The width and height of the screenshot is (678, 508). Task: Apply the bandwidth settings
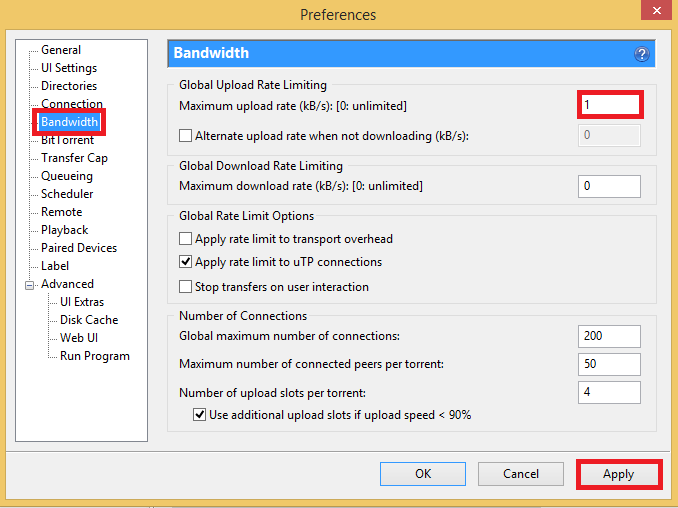[x=618, y=474]
